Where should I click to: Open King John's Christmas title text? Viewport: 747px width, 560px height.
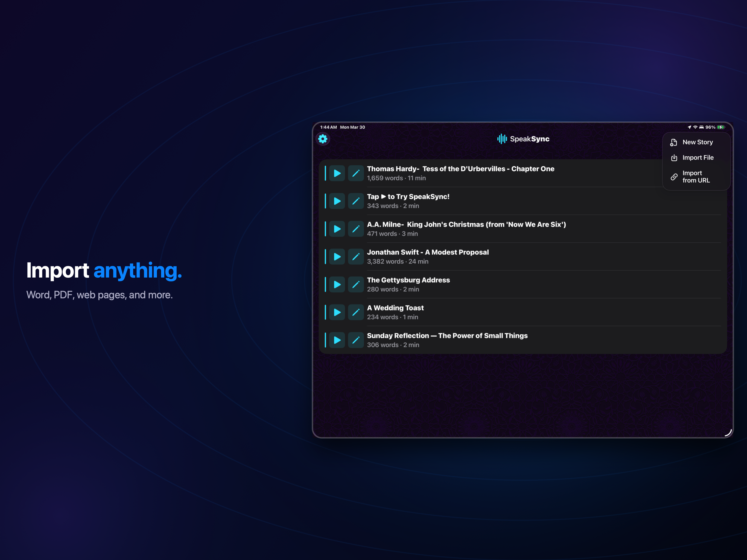coord(466,224)
